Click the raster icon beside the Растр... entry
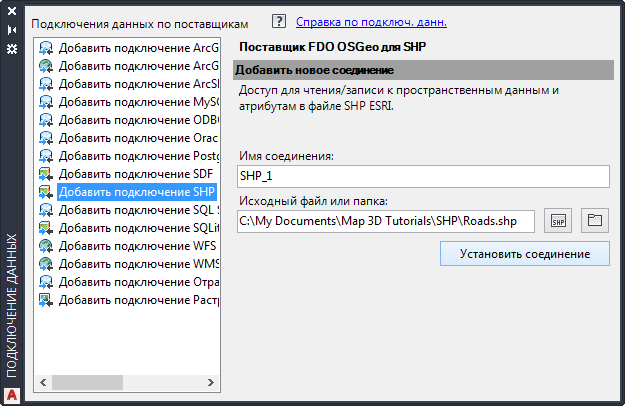The width and height of the screenshot is (625, 406). [x=46, y=300]
